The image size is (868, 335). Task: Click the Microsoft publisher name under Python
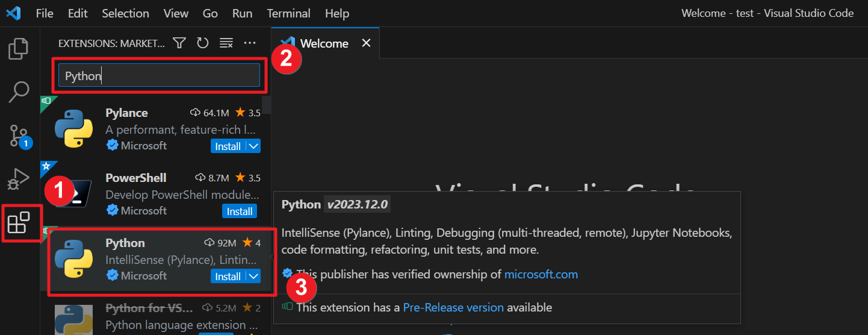pos(144,275)
